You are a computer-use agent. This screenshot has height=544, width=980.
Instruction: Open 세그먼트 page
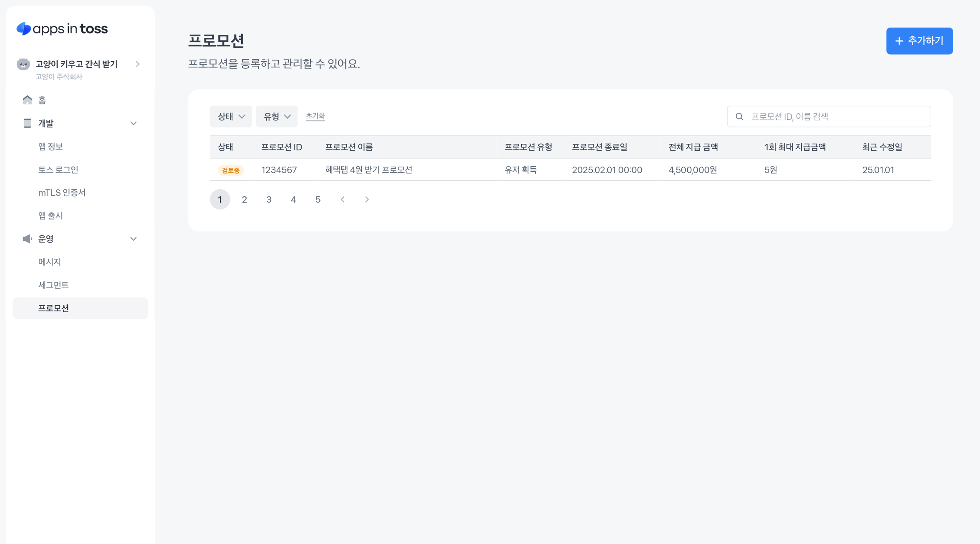[x=53, y=285]
